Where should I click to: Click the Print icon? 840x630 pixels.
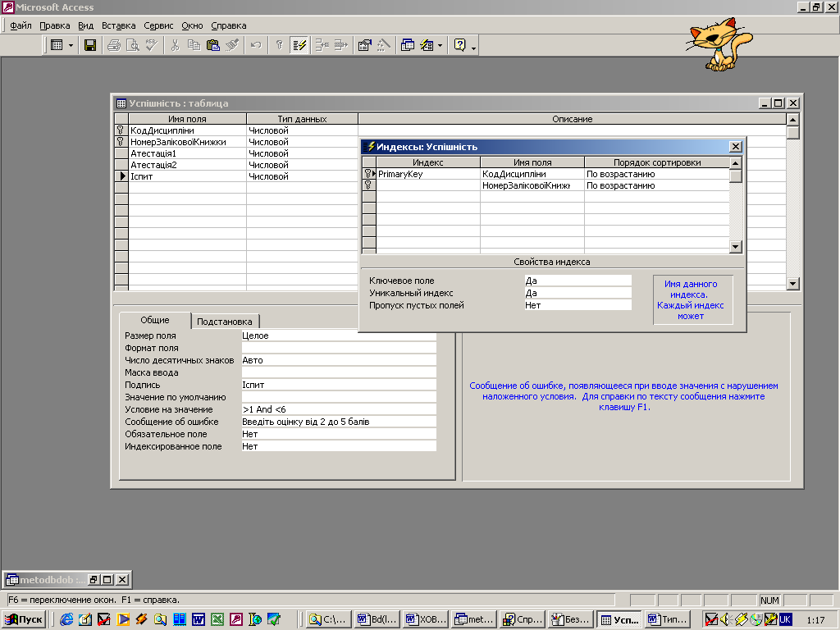[x=113, y=46]
